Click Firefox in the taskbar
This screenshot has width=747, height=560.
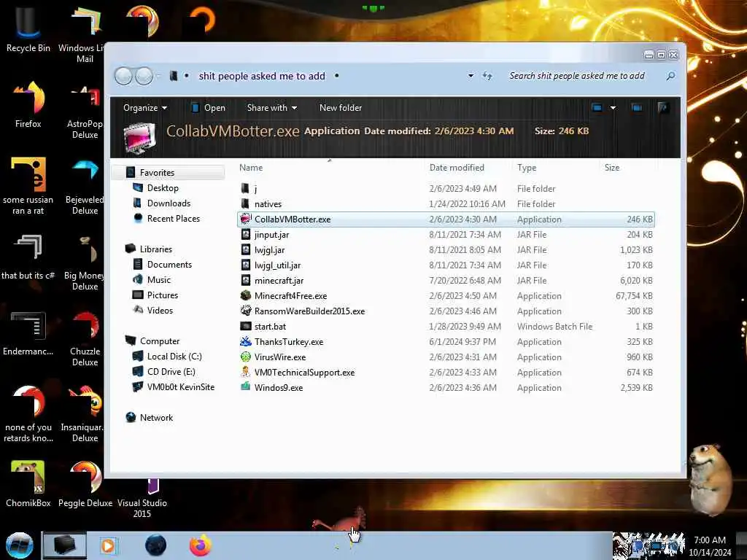[200, 545]
